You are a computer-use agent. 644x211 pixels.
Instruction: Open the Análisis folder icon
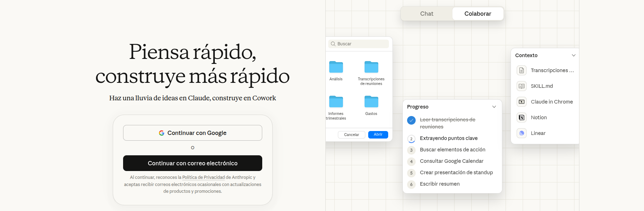coord(336,67)
